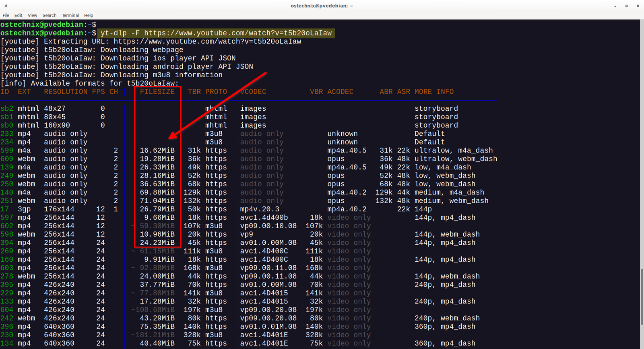Image resolution: width=644 pixels, height=349 pixels.
Task: Click the VCODEC column header
Action: pyautogui.click(x=253, y=92)
